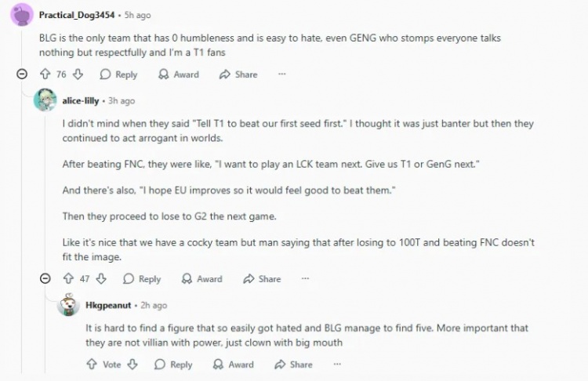This screenshot has height=381, width=588.
Task: Reply to Hkgpeanut's comment
Action: point(173,365)
